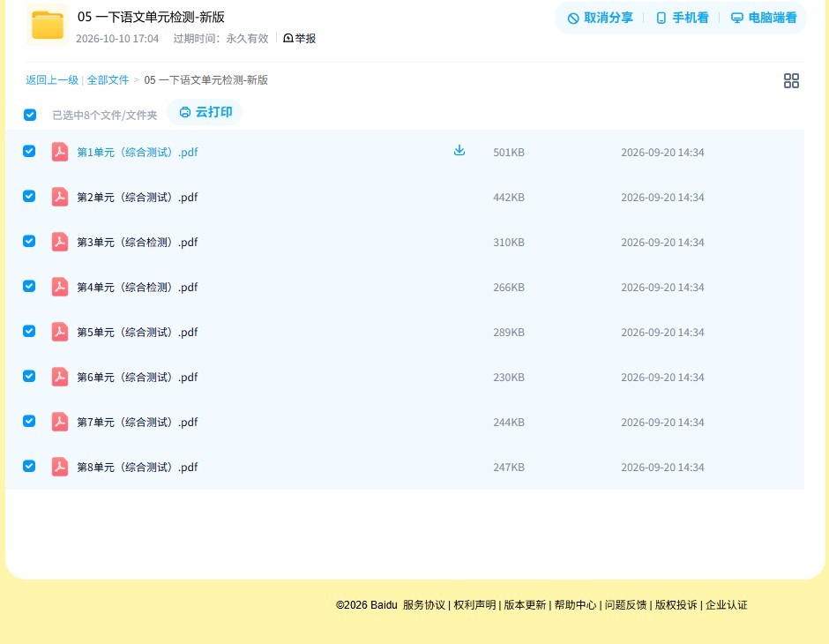The image size is (829, 644).
Task: Click the yellow folder icon in header
Action: click(x=48, y=25)
